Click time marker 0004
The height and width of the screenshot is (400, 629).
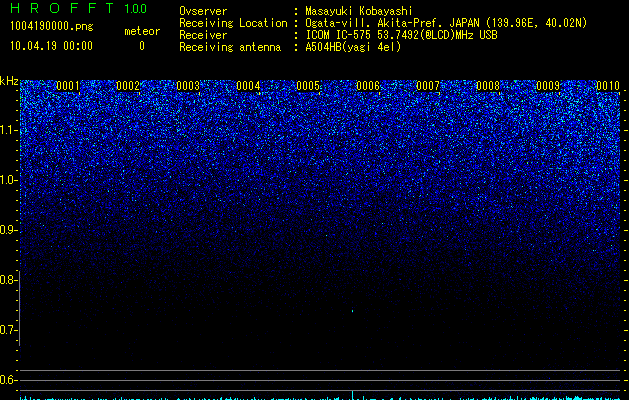click(x=248, y=86)
